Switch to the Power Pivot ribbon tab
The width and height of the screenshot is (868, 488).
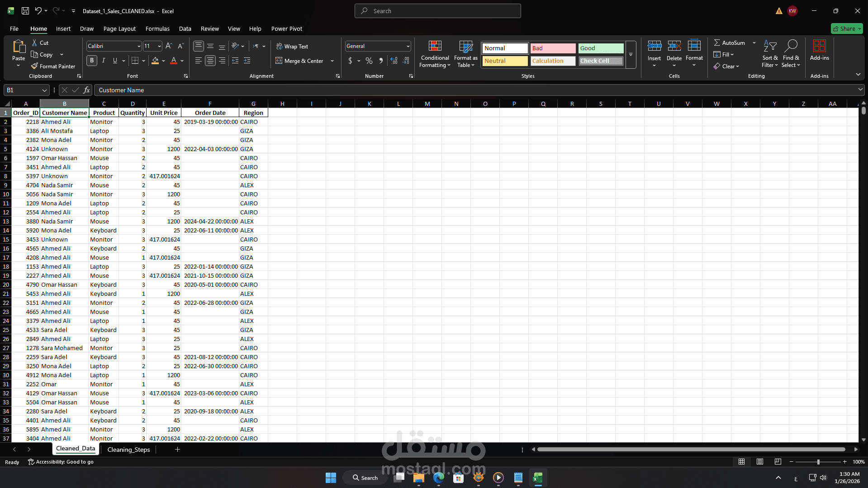pyautogui.click(x=287, y=28)
